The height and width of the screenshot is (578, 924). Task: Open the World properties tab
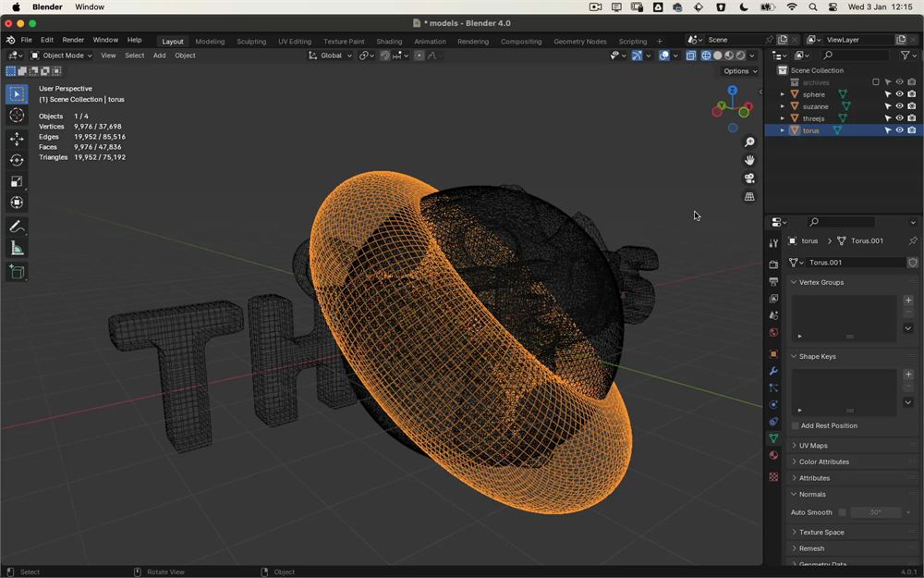pyautogui.click(x=773, y=333)
